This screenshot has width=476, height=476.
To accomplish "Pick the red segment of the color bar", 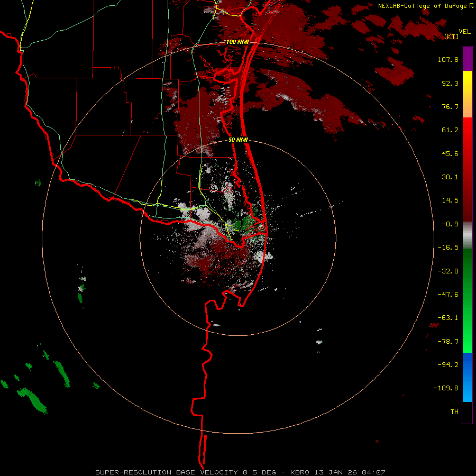I will tap(467, 169).
